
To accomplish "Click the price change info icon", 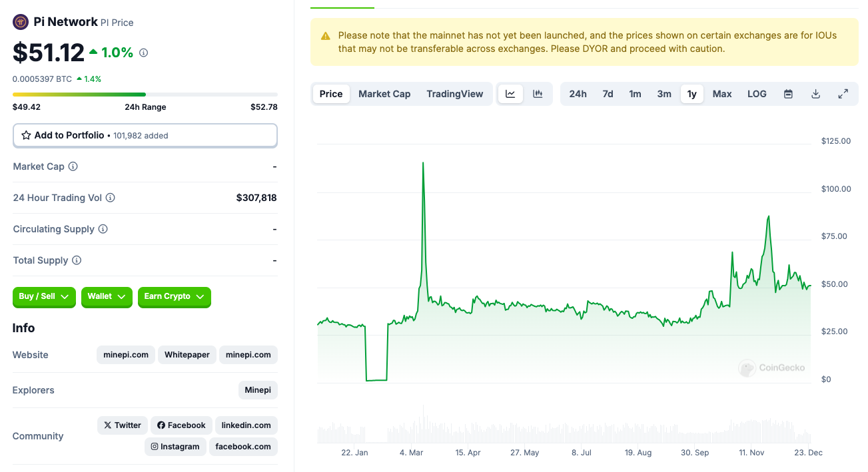I will coord(143,53).
